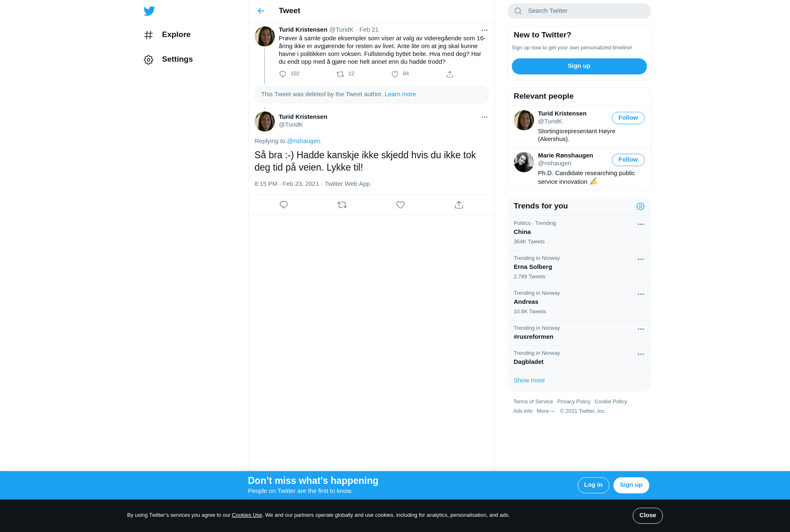Retweet the main tweet
The width and height of the screenshot is (790, 532).
(342, 205)
